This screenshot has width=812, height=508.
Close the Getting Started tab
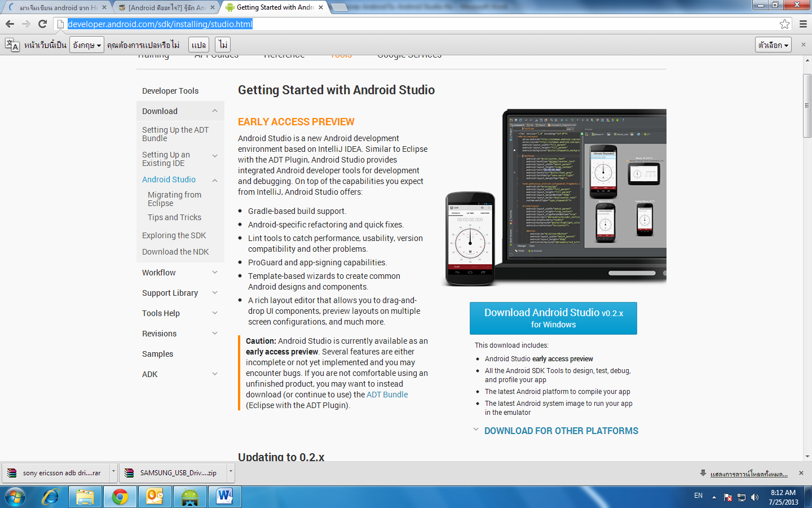(321, 7)
